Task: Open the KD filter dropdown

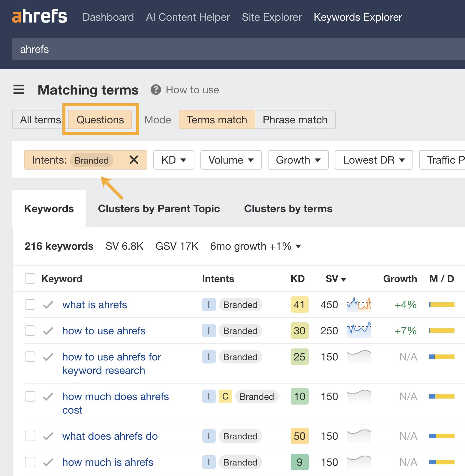Action: click(x=174, y=160)
